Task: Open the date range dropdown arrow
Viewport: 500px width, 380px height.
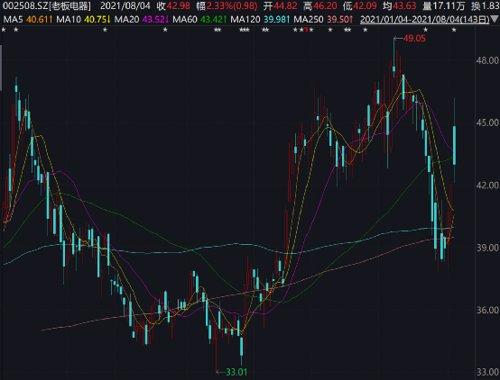Action: (x=495, y=20)
